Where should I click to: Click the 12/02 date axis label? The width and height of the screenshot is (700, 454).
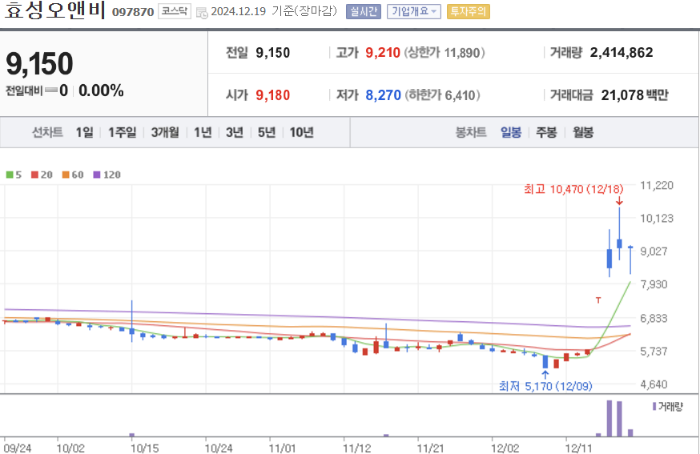tap(505, 448)
